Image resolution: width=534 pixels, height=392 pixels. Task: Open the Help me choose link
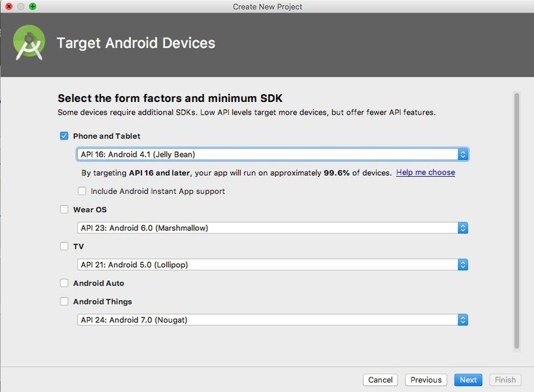pyautogui.click(x=425, y=173)
